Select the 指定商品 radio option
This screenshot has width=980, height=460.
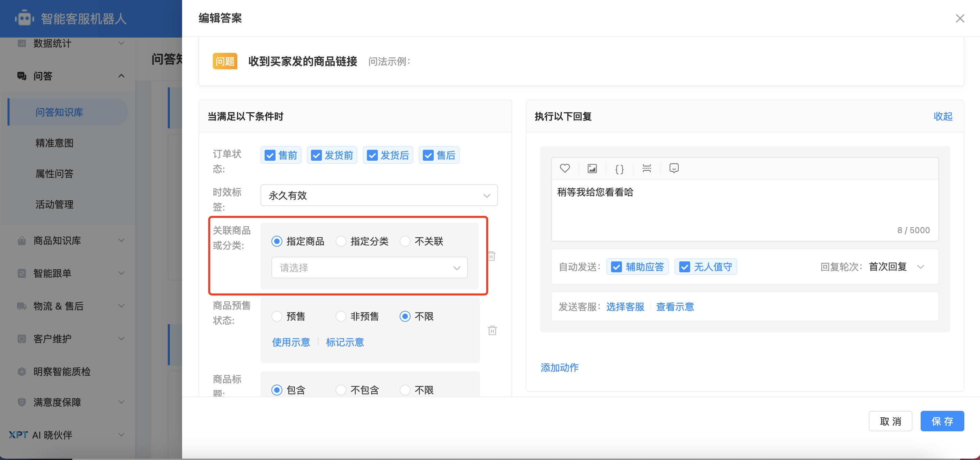coord(277,241)
